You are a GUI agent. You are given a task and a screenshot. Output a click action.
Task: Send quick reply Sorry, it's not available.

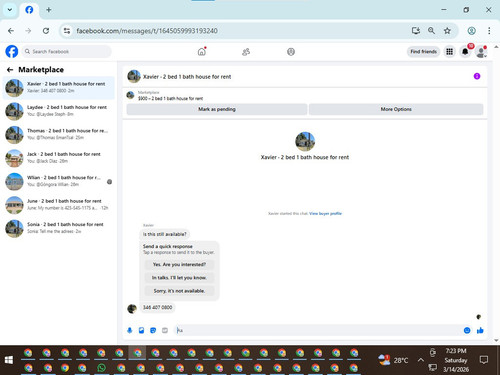[x=179, y=291]
